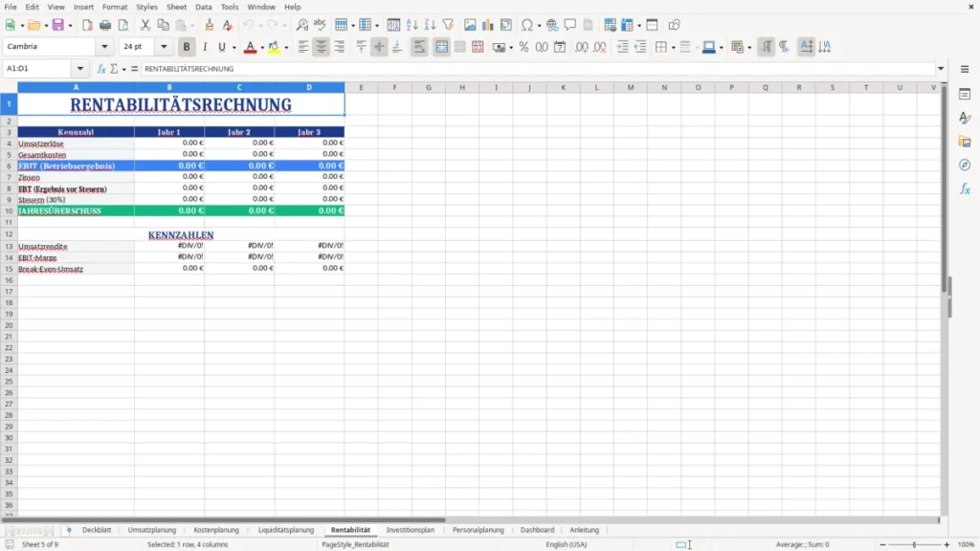980x551 pixels.
Task: Open the Conditional Formatting dropdown arrow
Action: point(749,48)
